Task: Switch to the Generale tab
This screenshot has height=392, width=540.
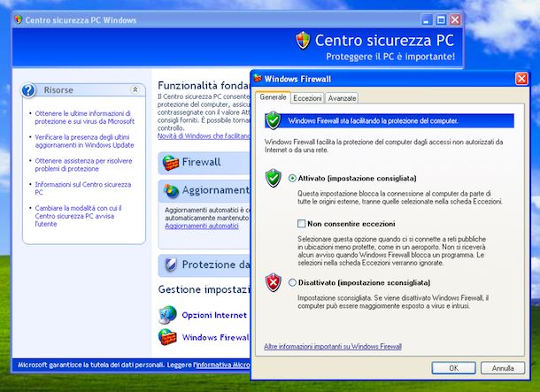Action: pyautogui.click(x=274, y=97)
